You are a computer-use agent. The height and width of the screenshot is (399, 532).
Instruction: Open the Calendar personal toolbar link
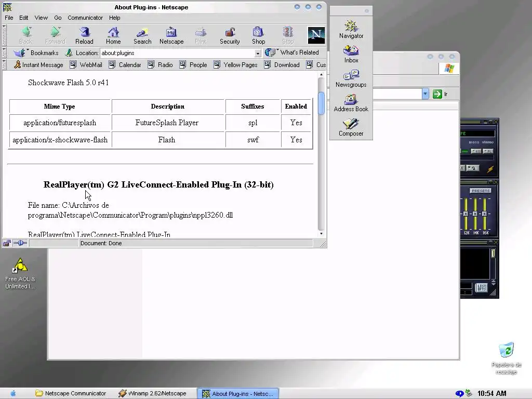point(125,64)
